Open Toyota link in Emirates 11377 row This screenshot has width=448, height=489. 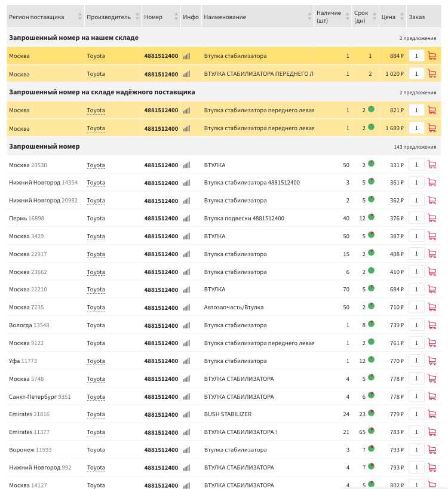96,432
